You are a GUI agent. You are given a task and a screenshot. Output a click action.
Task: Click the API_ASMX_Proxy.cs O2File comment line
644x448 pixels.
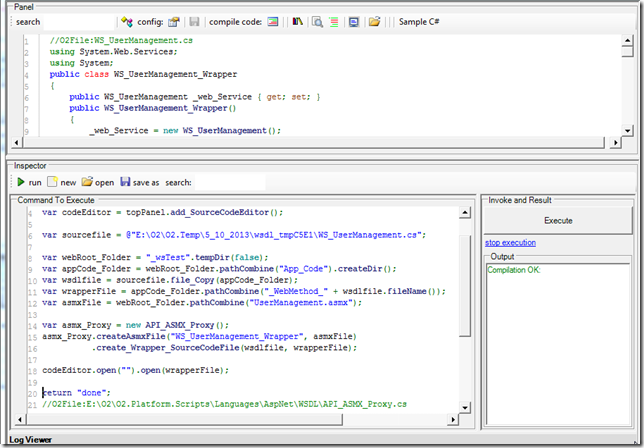coord(224,404)
